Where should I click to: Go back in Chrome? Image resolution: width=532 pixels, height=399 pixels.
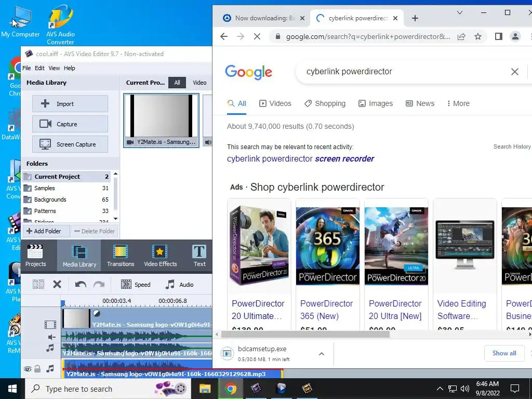pyautogui.click(x=223, y=36)
